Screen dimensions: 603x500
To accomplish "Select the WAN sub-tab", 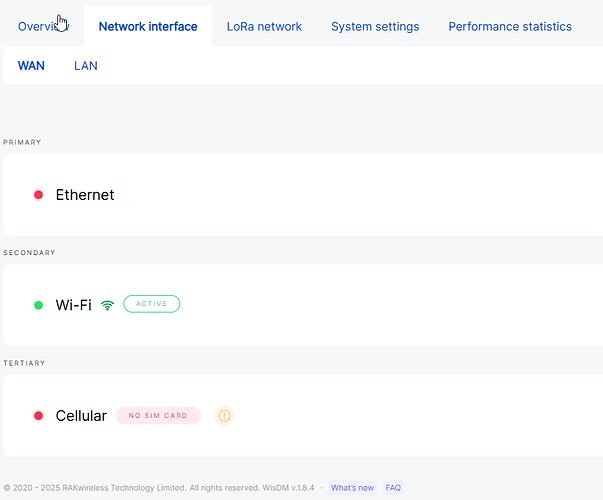I will tap(31, 66).
